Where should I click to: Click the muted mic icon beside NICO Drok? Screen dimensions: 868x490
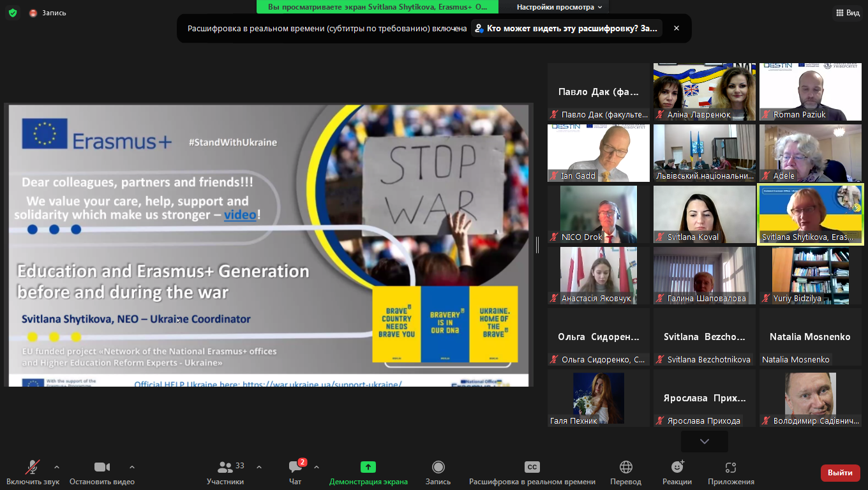(x=555, y=237)
